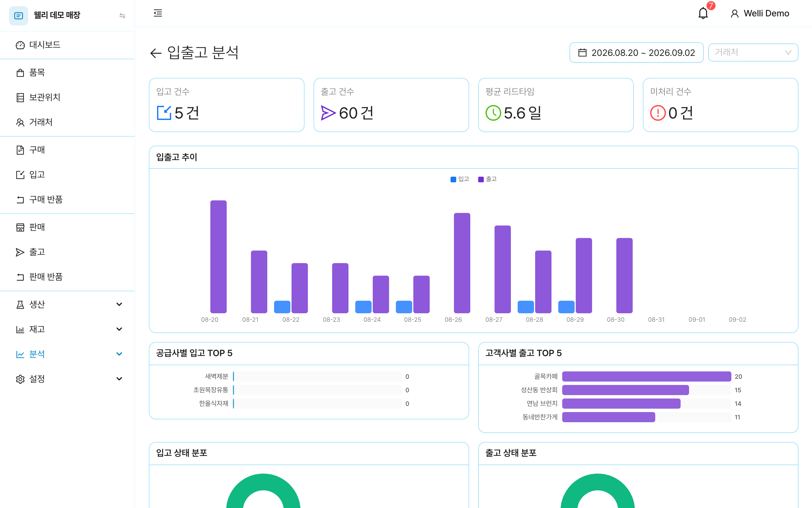Expand the 설정 submenu chevron
The height and width of the screenshot is (508, 812).
pyautogui.click(x=119, y=379)
